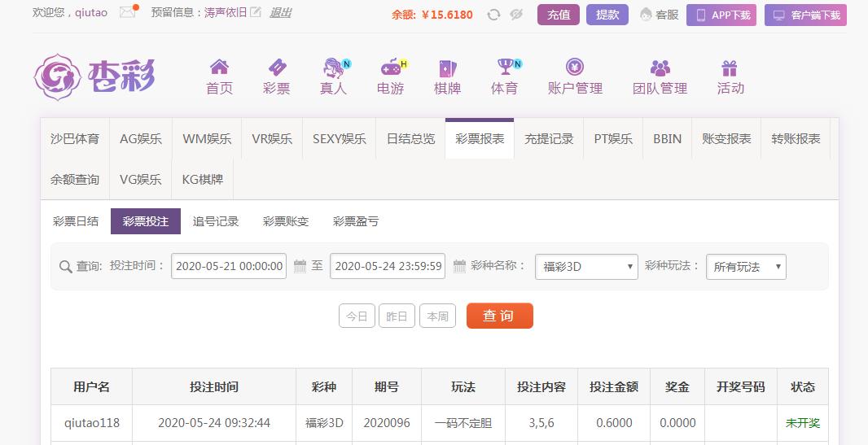Screen dimensions: 868x445
Task: Select 彩票投注 sub-tab
Action: (146, 221)
